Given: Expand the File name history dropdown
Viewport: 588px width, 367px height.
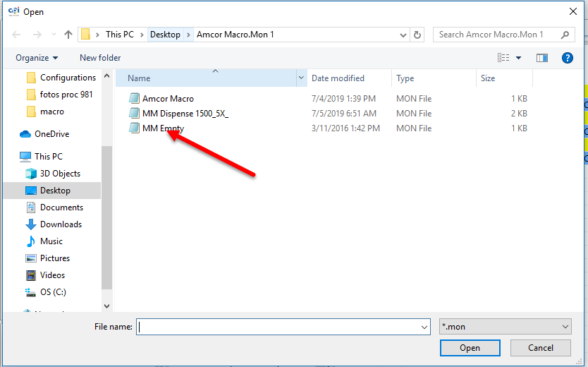Looking at the screenshot, I should pyautogui.click(x=424, y=327).
